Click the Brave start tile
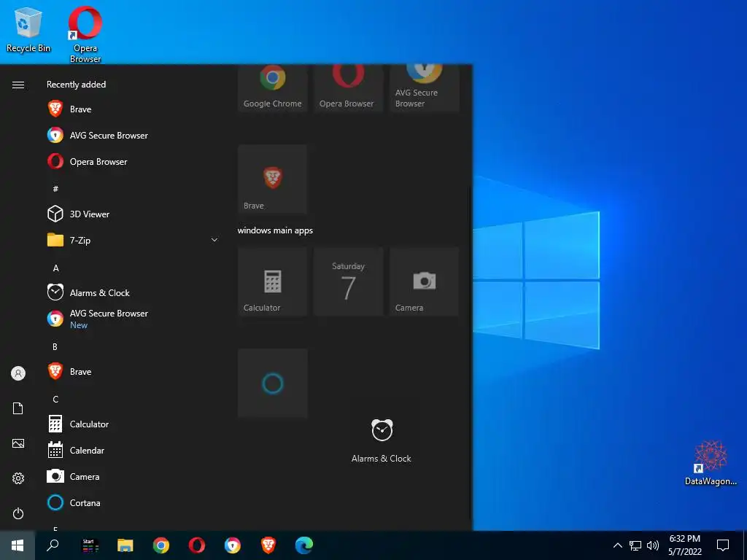Image resolution: width=747 pixels, height=560 pixels. point(273,179)
